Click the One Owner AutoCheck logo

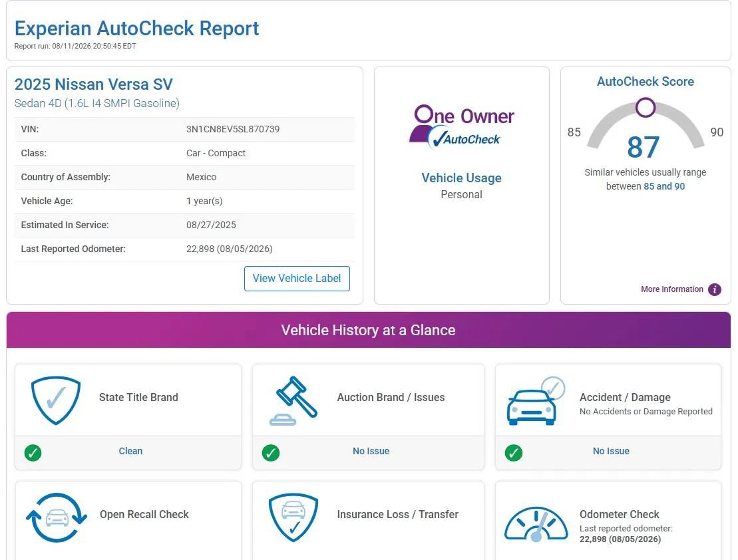point(461,127)
